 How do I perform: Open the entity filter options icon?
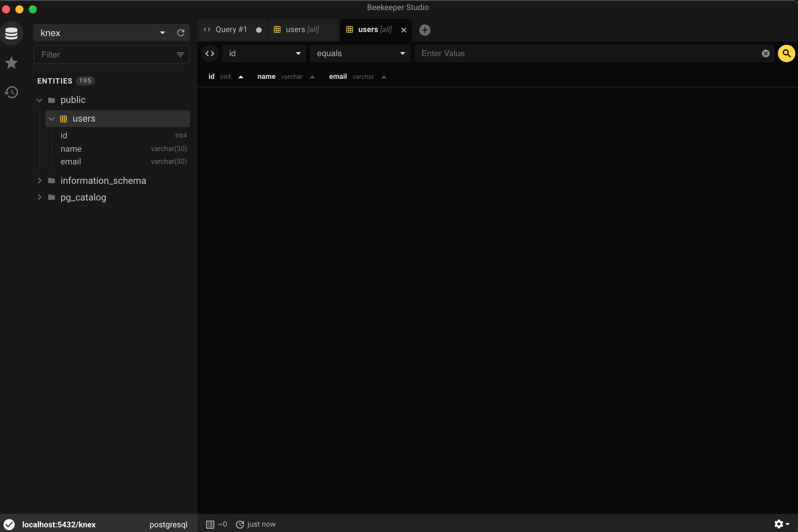[x=180, y=54]
